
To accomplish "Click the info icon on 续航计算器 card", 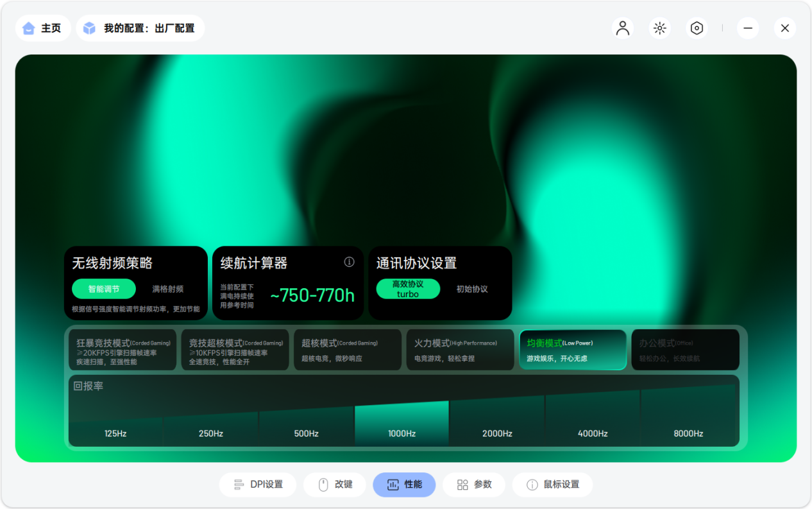I will click(x=349, y=263).
